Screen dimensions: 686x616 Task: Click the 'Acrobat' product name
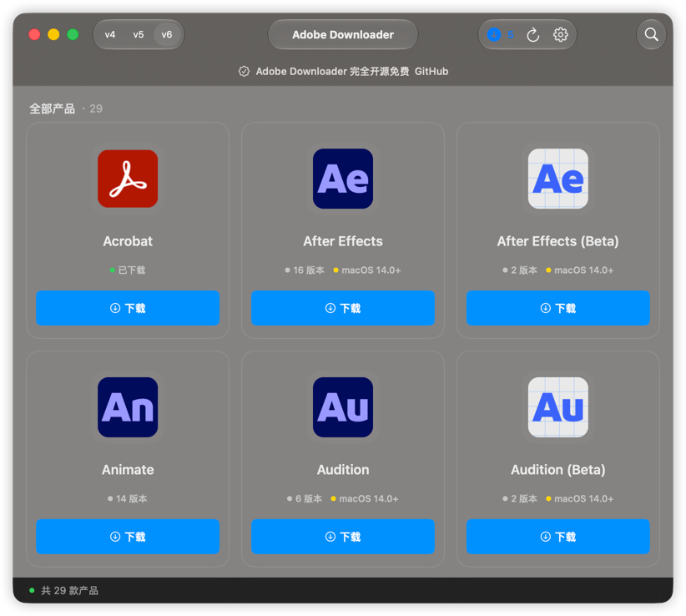tap(128, 241)
